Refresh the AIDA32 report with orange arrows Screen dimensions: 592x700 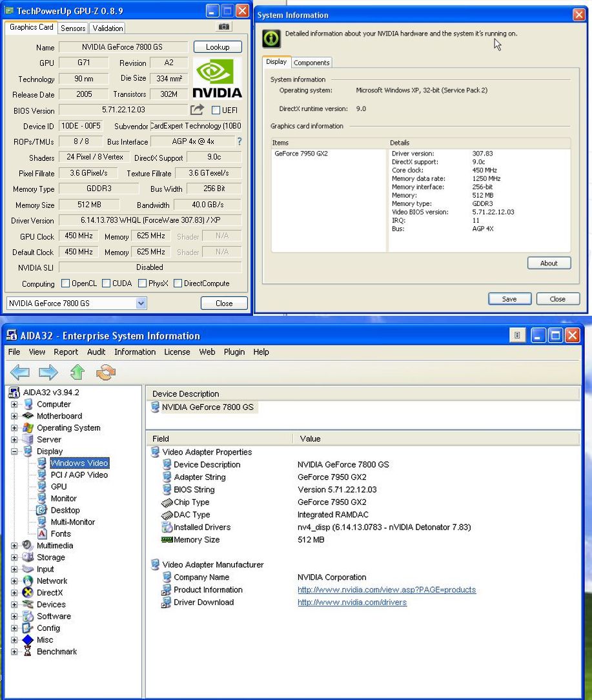106,372
